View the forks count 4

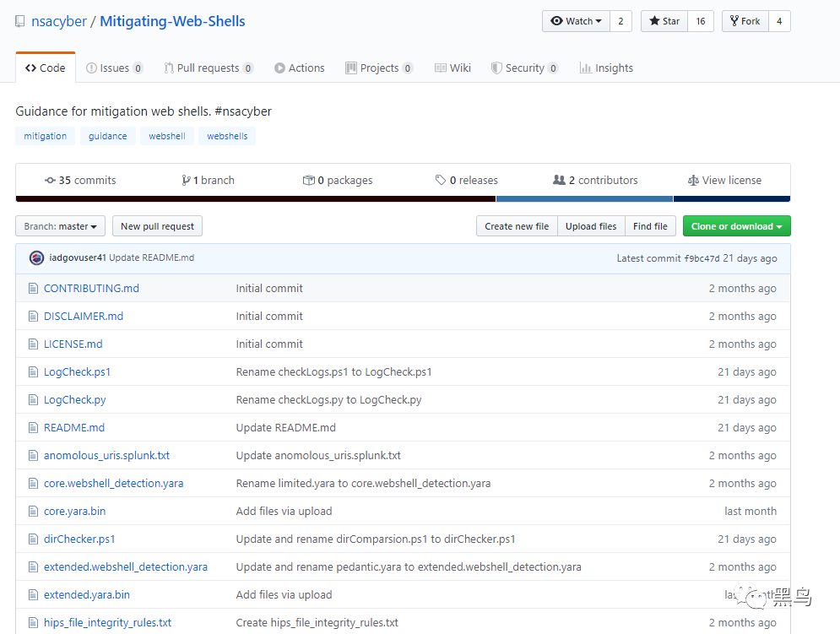(779, 21)
